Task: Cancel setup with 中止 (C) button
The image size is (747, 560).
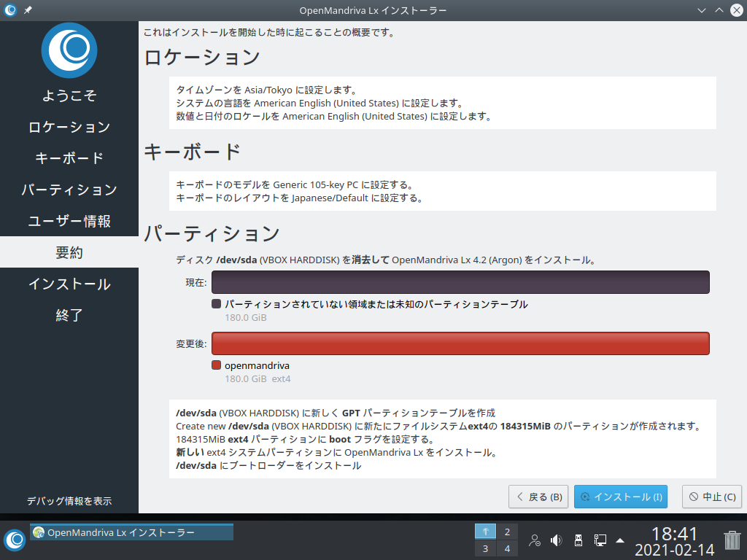Action: tap(712, 497)
